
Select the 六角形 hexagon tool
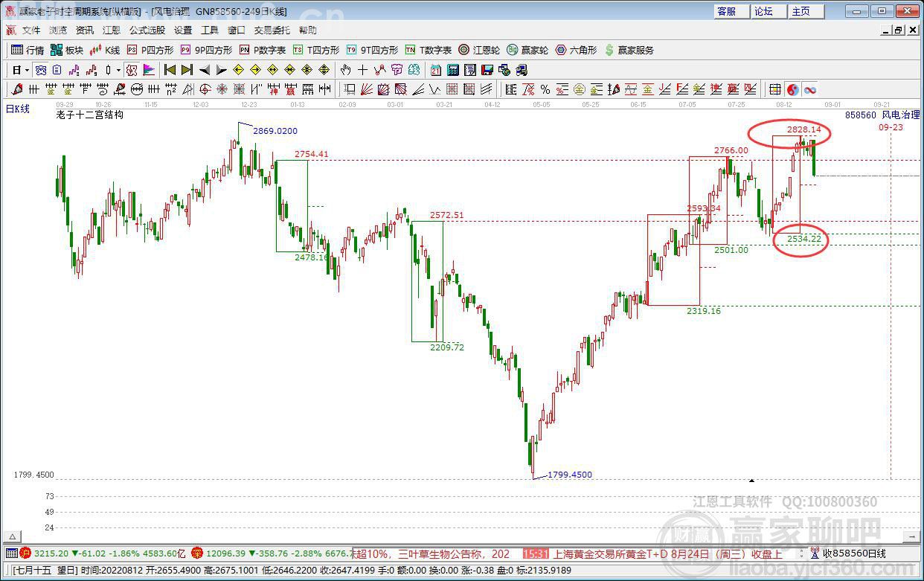click(576, 50)
